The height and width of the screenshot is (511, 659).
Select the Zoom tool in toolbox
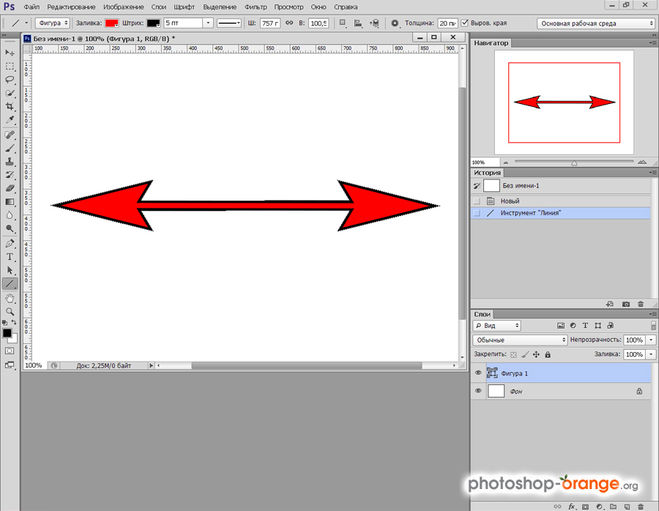click(x=10, y=312)
